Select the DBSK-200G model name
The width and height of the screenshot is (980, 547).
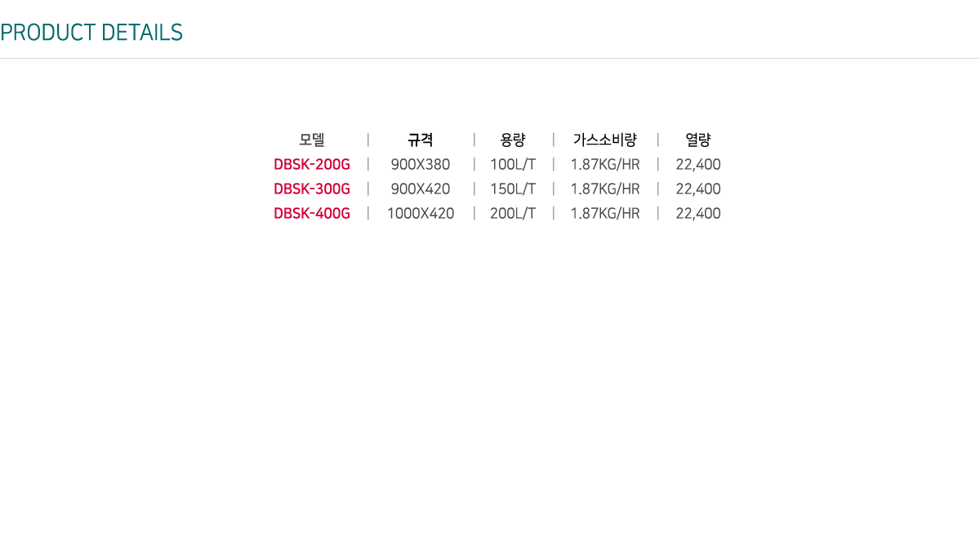[312, 165]
